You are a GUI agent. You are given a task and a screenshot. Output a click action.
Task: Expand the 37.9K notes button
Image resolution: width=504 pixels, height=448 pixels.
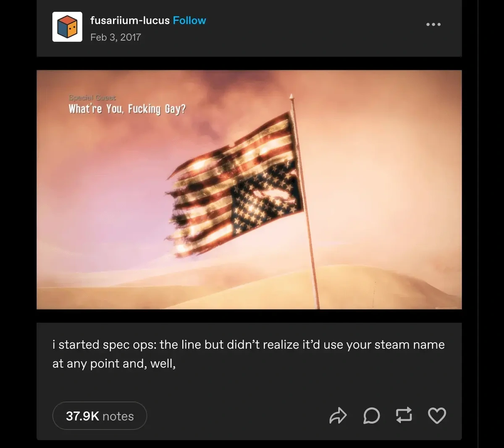[100, 416]
